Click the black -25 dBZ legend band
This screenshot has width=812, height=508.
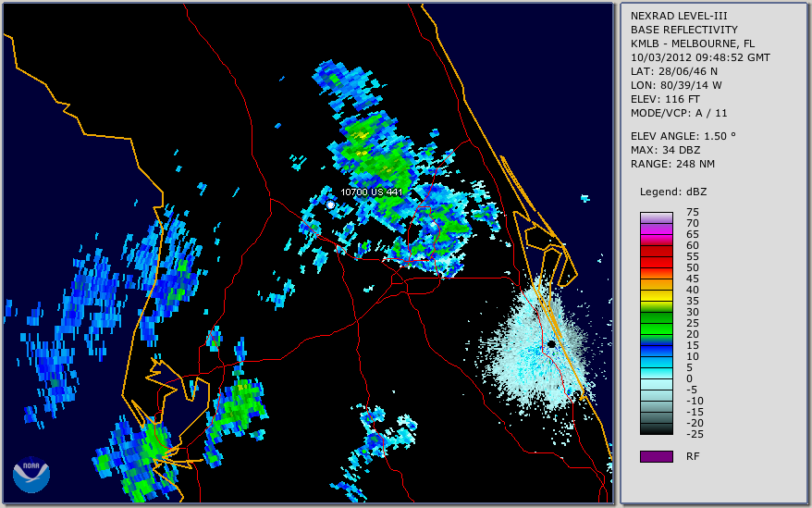656,429
